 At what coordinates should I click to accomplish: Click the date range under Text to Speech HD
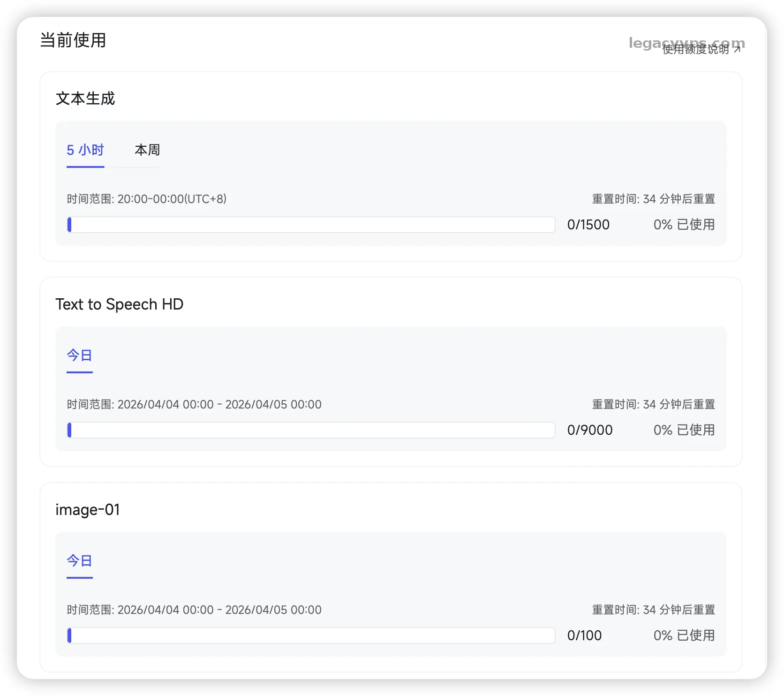pos(219,404)
